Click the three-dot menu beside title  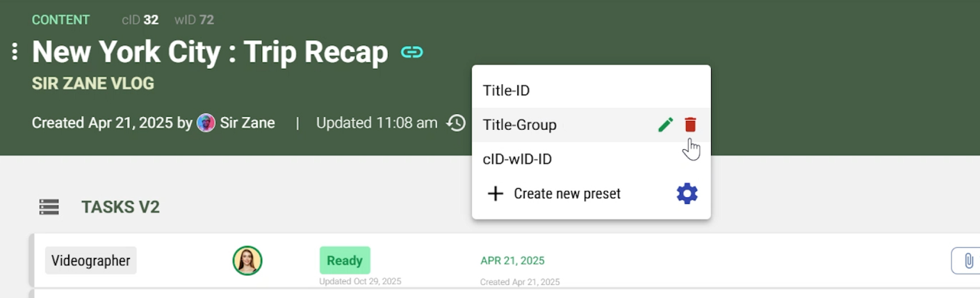click(x=15, y=52)
